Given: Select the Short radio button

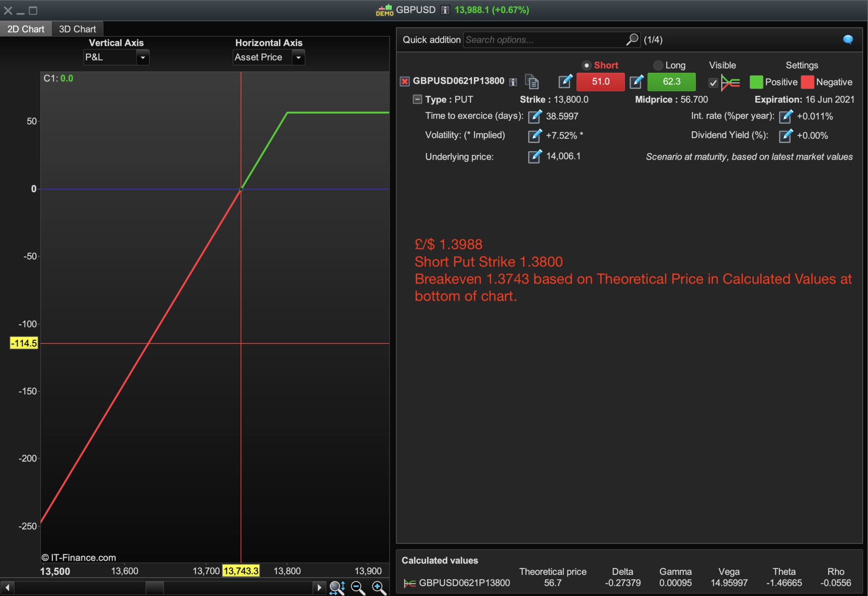Looking at the screenshot, I should (x=587, y=65).
